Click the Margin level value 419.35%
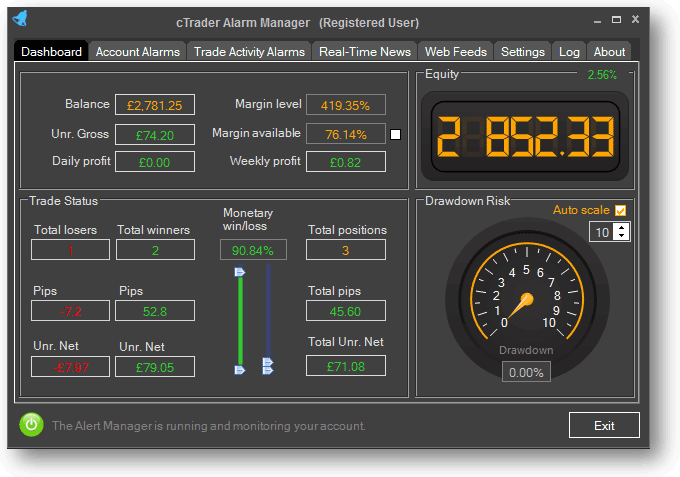680x477 pixels. [346, 105]
